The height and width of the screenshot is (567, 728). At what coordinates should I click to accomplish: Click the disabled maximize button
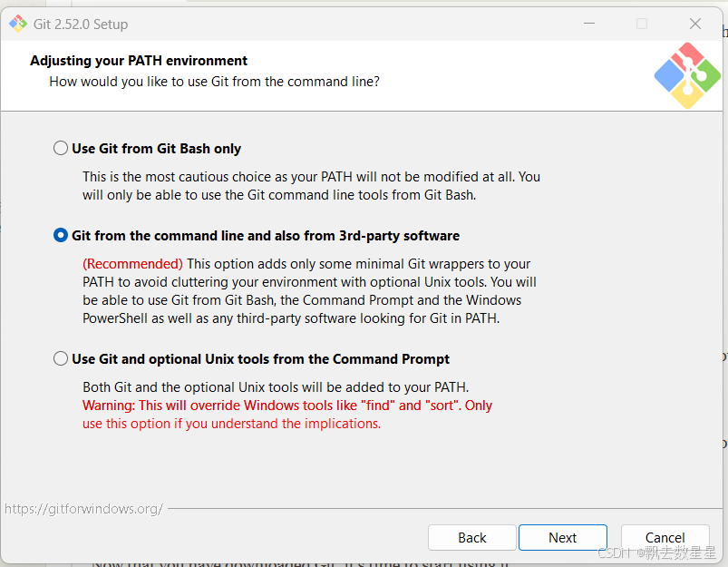pos(642,24)
